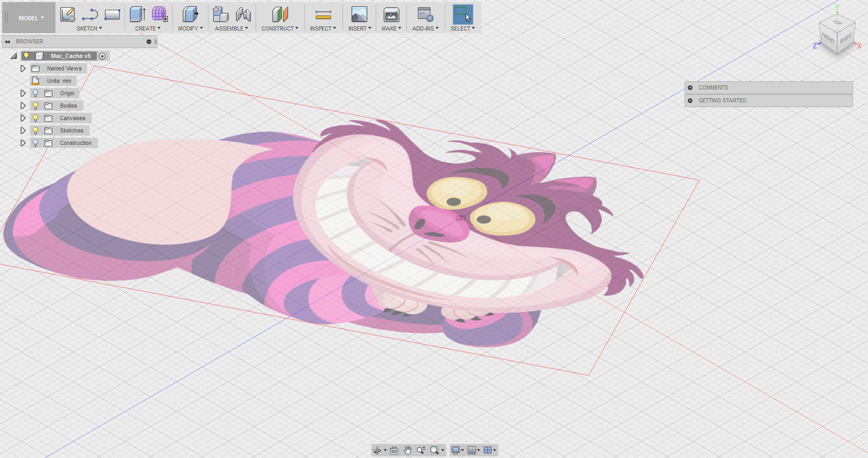Expand the COMMENTS panel
The image size is (868, 458).
point(690,87)
